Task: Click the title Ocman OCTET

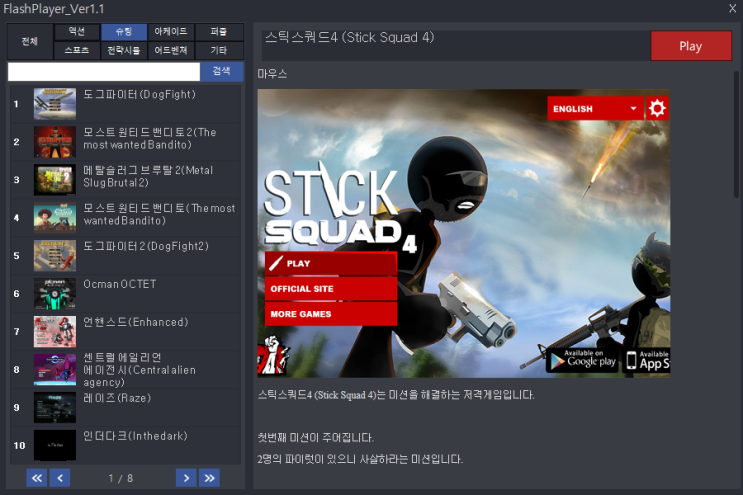Action: pyautogui.click(x=120, y=284)
